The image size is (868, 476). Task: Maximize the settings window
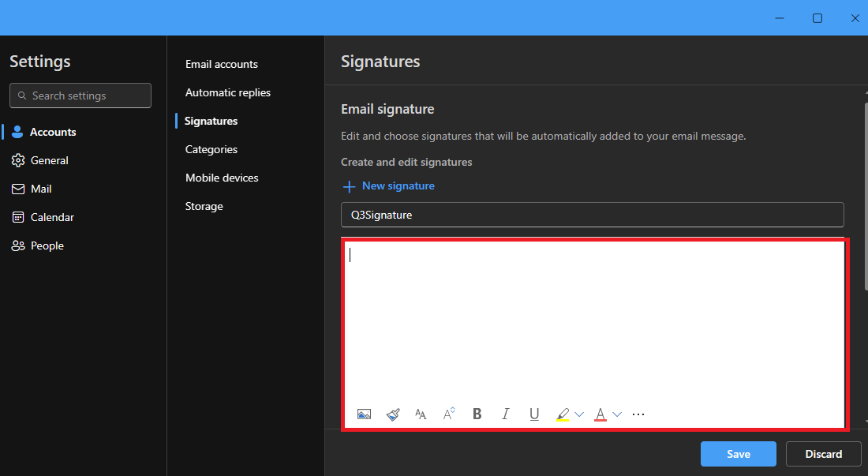817,17
